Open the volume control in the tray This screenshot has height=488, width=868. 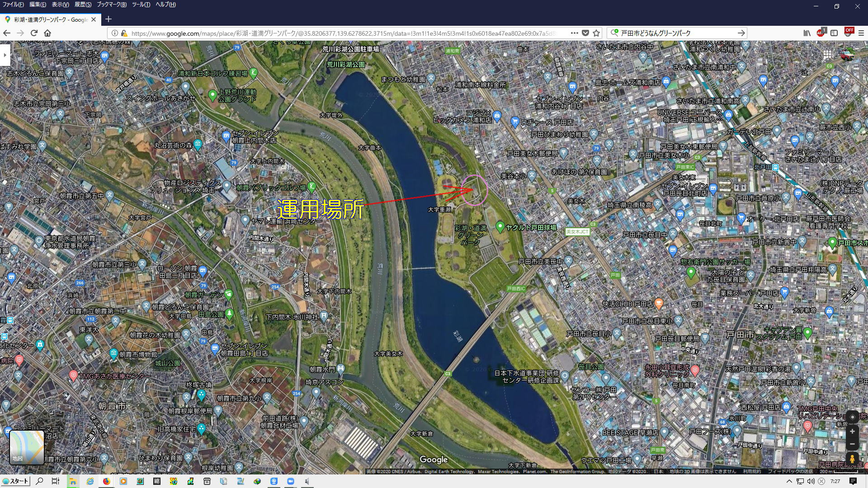[811, 481]
